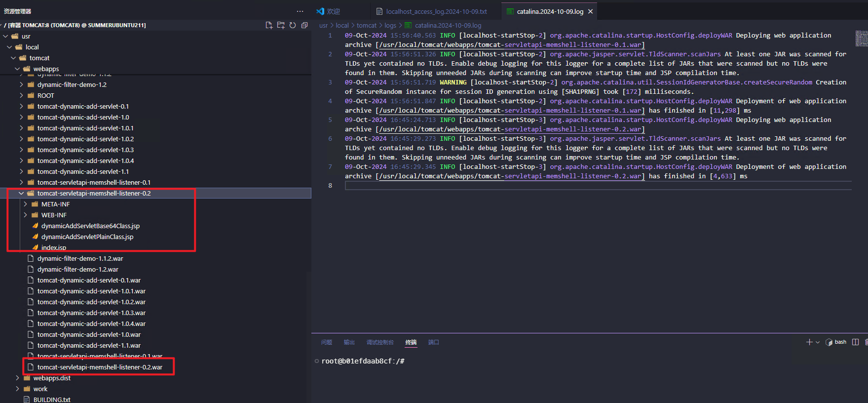The height and width of the screenshot is (403, 868).
Task: Expand dynamic-filter-demo-1.2 folder
Action: click(x=22, y=84)
